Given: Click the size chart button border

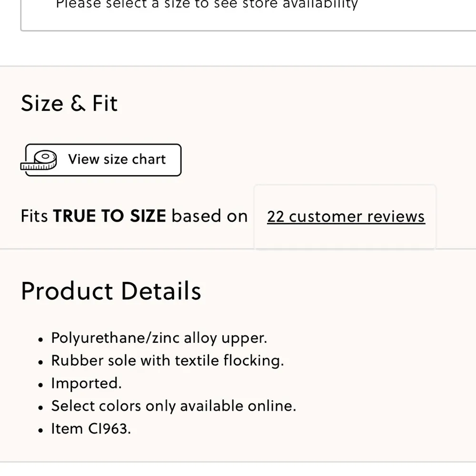Looking at the screenshot, I should point(101,146).
